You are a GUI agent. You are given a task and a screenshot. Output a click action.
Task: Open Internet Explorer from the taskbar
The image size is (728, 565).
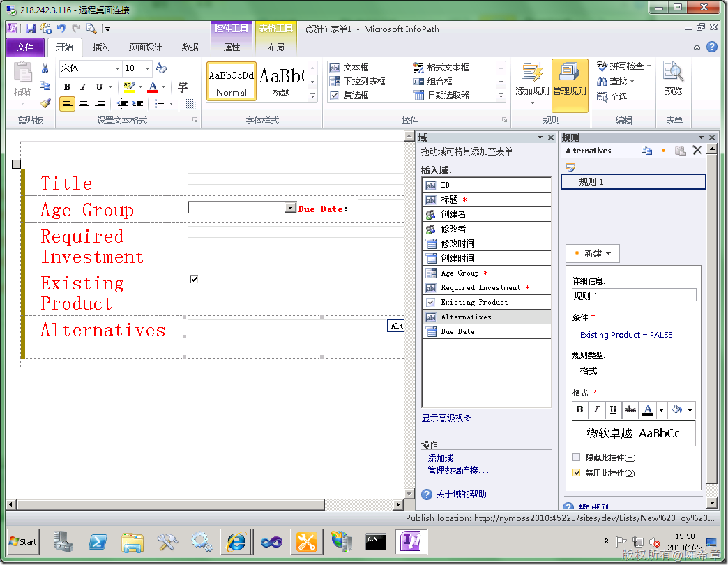237,541
